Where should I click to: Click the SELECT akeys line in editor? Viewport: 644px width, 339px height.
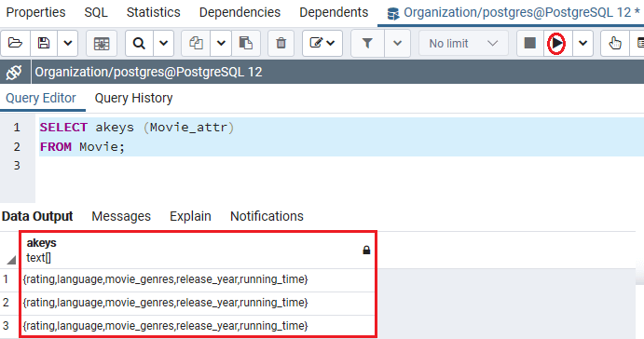pyautogui.click(x=137, y=128)
